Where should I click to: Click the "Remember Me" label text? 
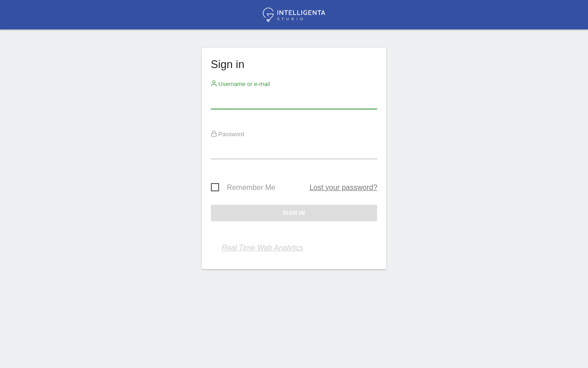(x=251, y=188)
